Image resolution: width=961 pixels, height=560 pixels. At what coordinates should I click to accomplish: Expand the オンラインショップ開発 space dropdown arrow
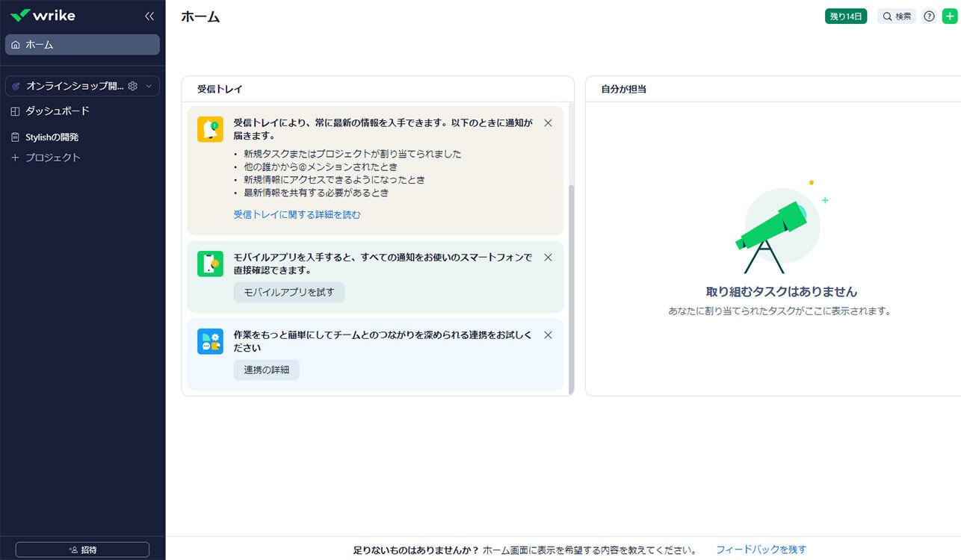point(149,86)
